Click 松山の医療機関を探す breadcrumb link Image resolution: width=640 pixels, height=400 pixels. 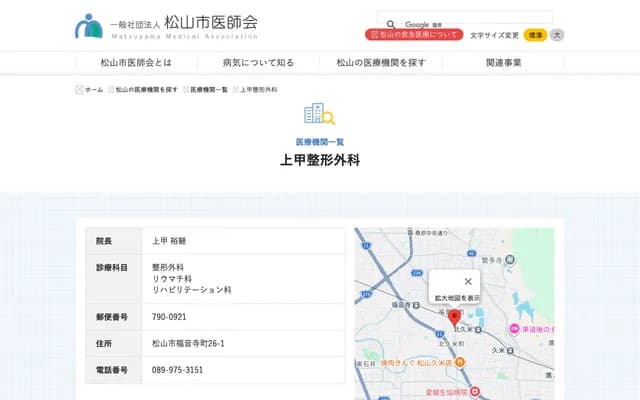146,89
